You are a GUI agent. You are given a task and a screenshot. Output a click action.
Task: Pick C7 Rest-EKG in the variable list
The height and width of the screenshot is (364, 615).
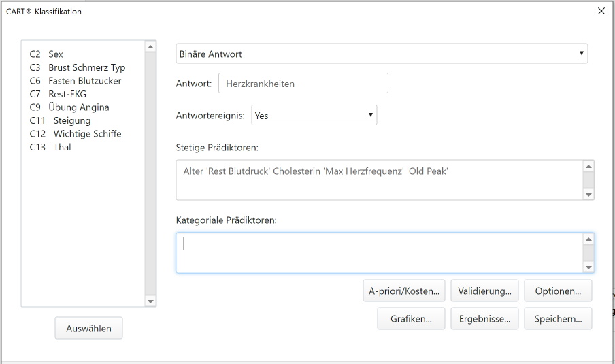58,94
